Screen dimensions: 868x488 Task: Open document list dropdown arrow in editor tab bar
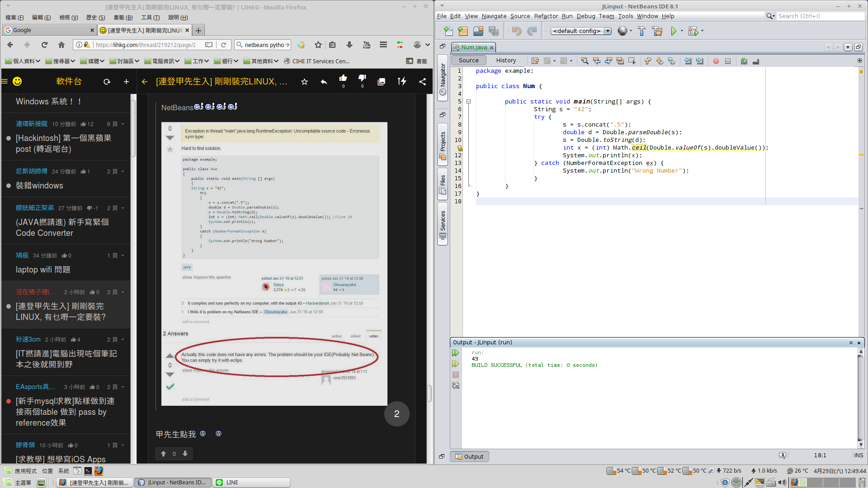point(848,47)
